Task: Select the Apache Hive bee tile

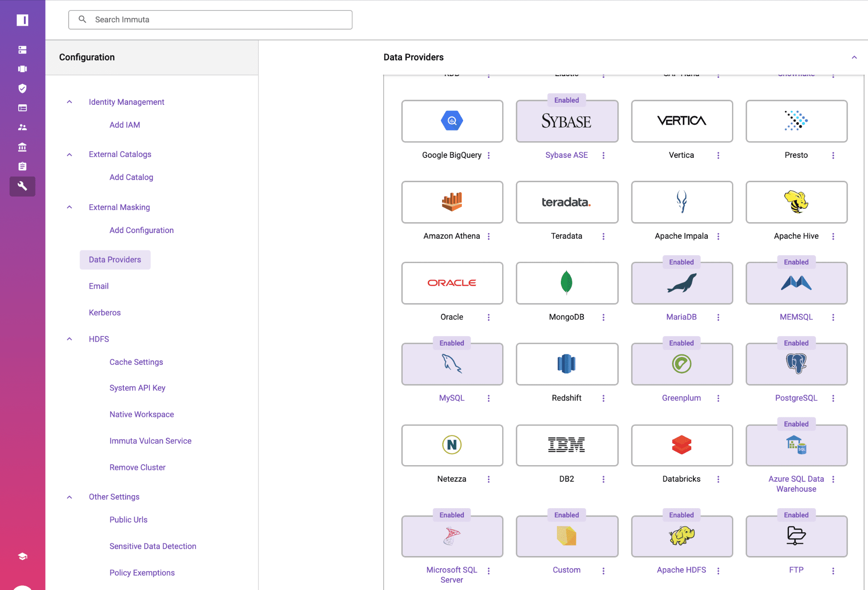Action: [796, 202]
